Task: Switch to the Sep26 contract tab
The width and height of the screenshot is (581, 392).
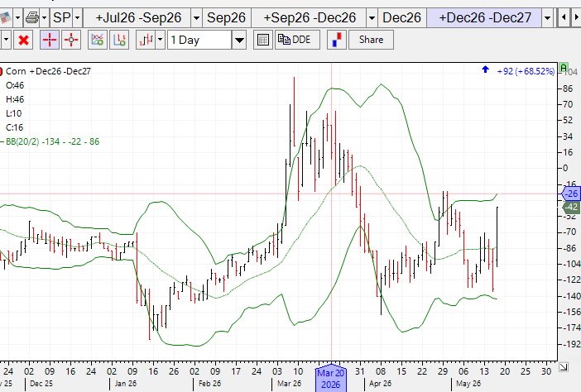Action: coord(227,17)
